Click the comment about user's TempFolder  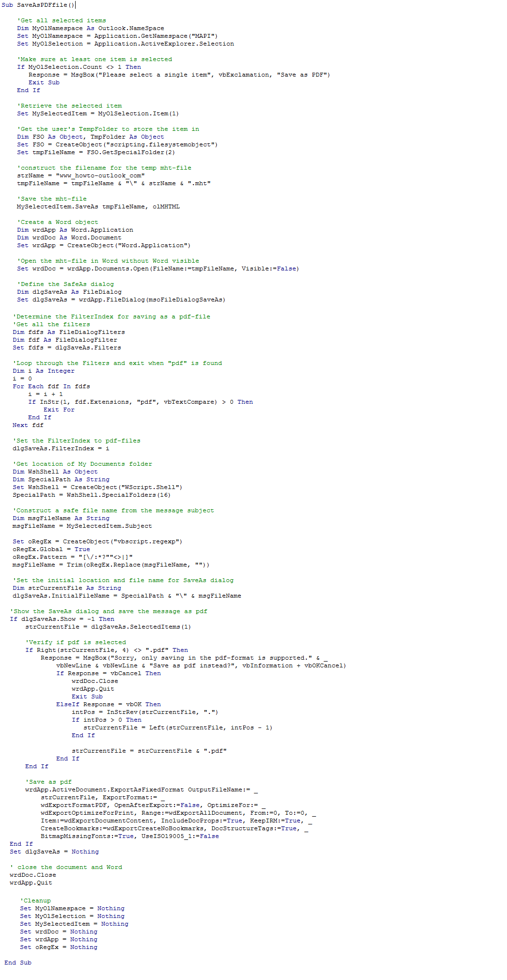108,129
